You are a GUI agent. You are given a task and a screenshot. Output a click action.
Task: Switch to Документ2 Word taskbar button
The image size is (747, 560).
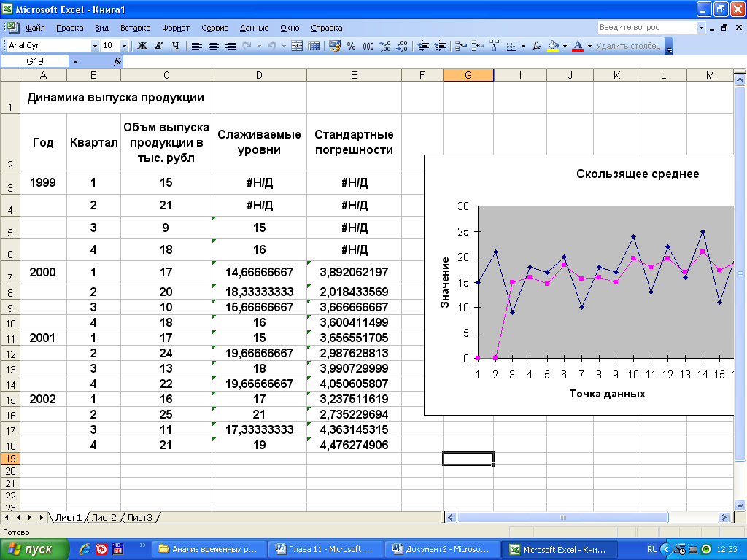(442, 550)
